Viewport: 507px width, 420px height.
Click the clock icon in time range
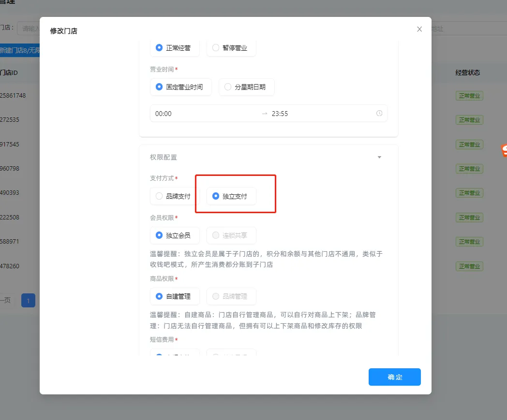point(379,114)
